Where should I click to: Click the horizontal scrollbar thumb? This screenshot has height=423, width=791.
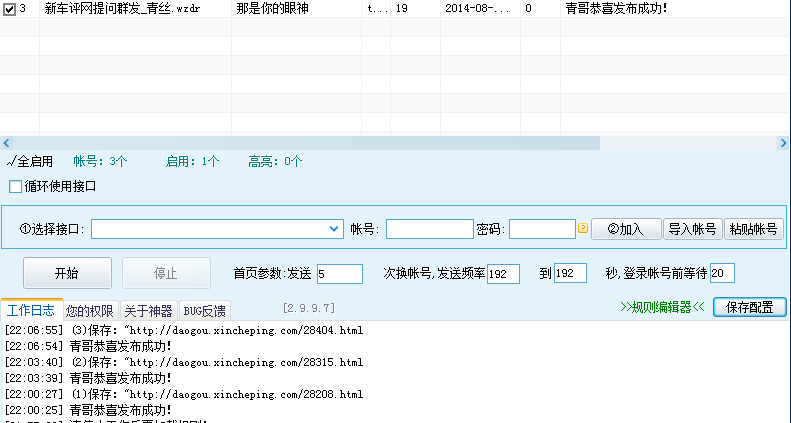tap(307, 143)
